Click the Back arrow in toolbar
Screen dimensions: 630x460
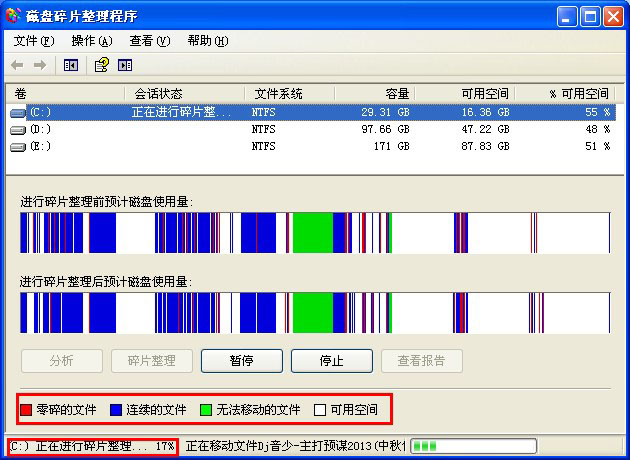point(17,65)
